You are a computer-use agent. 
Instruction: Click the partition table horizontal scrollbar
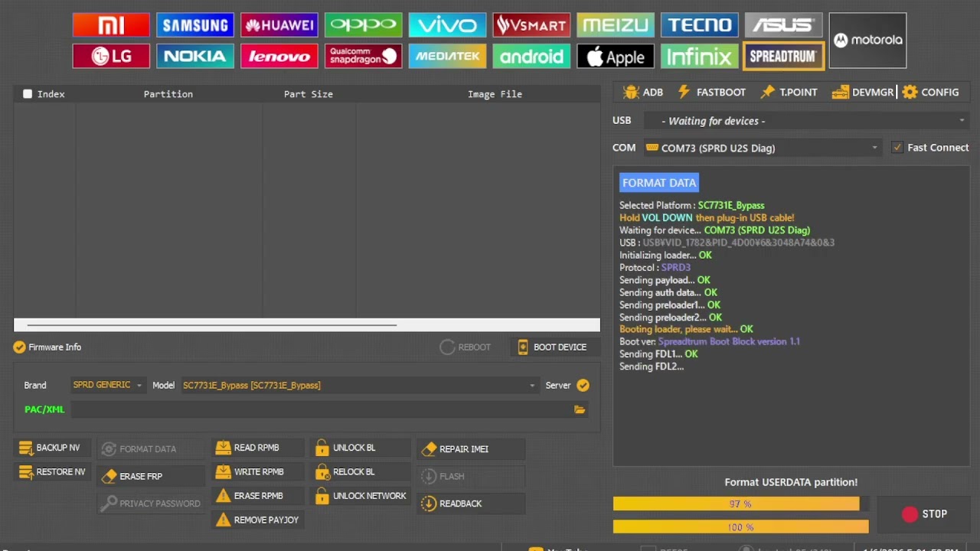pos(306,325)
